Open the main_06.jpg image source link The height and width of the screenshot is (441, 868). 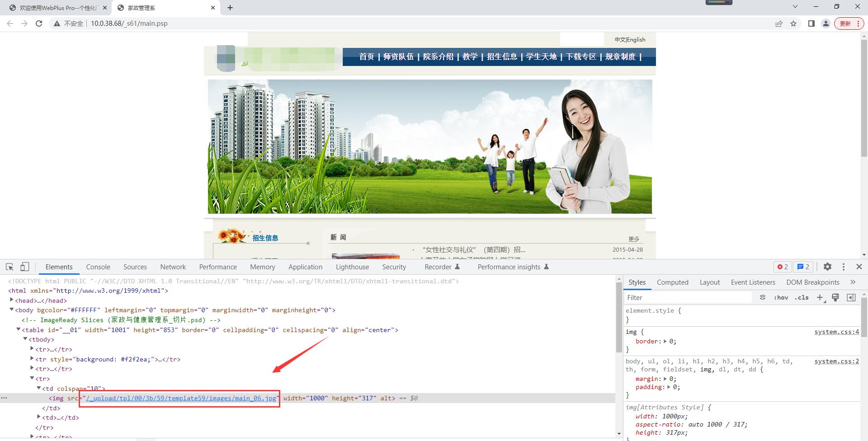(x=181, y=398)
